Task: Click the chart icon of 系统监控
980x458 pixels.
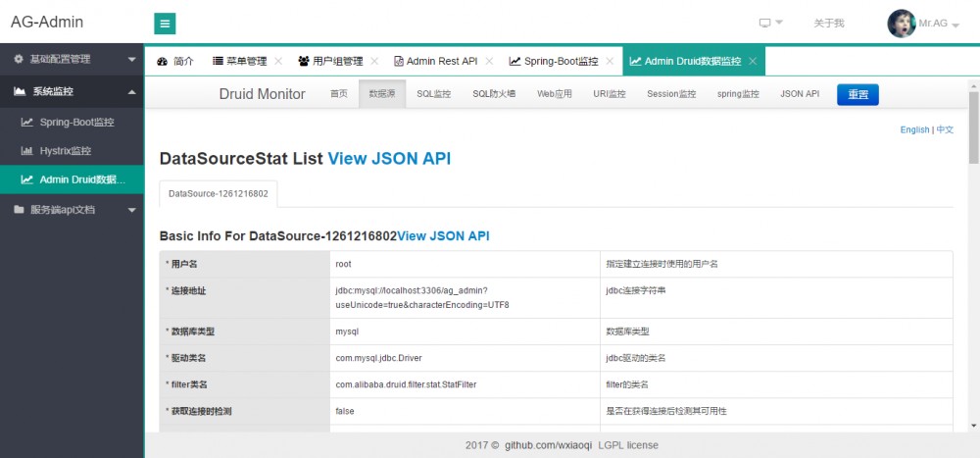Action: [x=20, y=91]
